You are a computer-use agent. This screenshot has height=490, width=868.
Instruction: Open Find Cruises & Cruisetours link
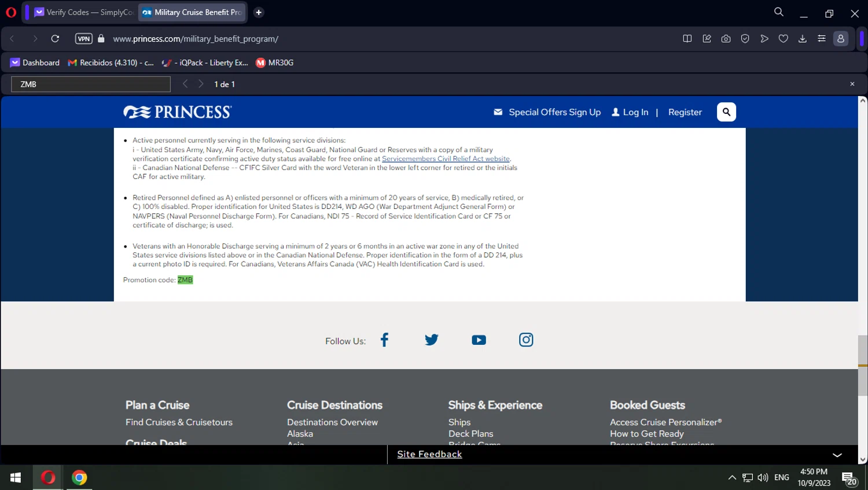[179, 422]
